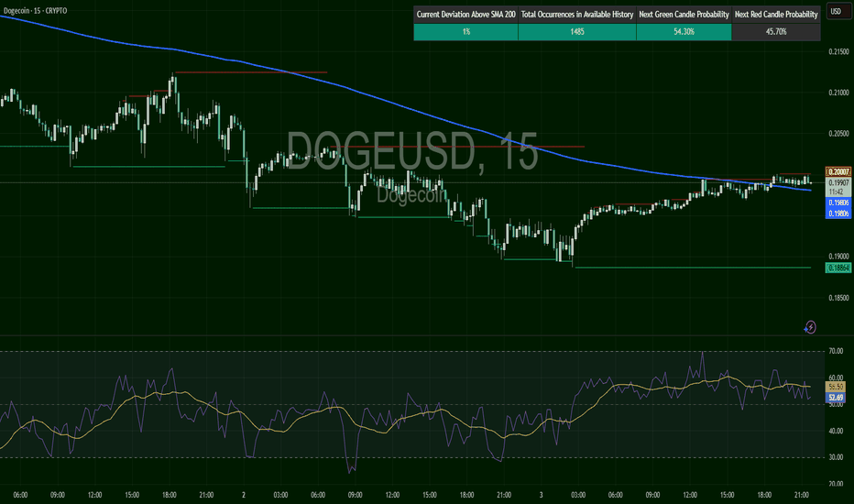Click the 20.00 RSI axis label
The image size is (854, 504).
(836, 484)
